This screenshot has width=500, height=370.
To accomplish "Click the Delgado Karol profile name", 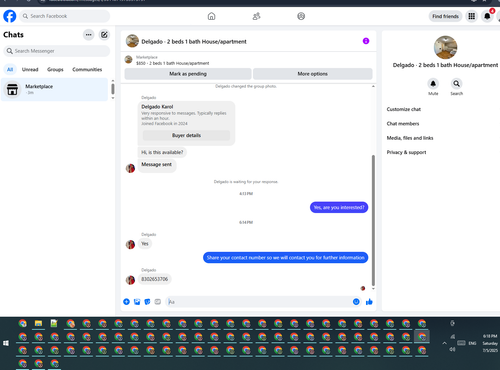I will [x=157, y=107].
